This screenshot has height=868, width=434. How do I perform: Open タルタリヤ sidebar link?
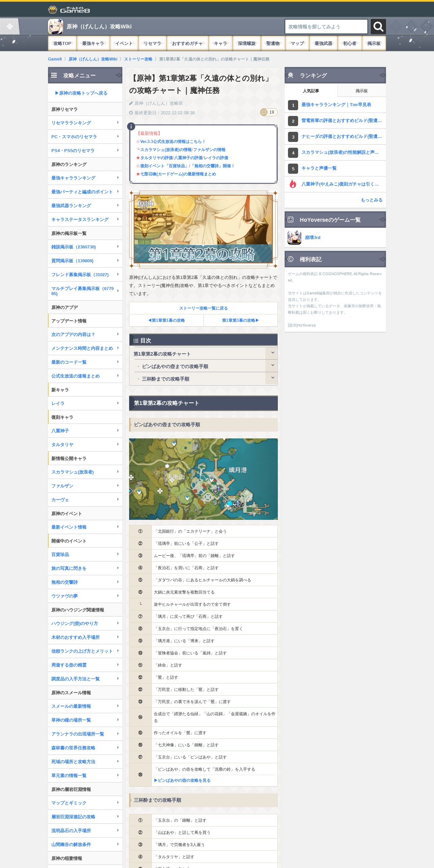(62, 444)
